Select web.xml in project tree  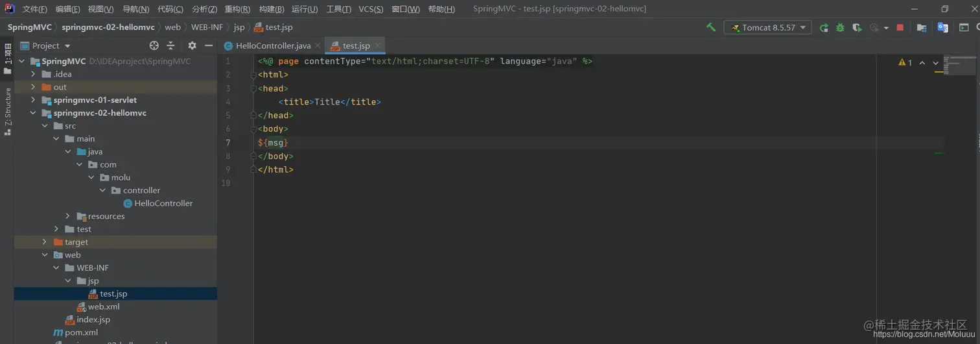(x=98, y=306)
